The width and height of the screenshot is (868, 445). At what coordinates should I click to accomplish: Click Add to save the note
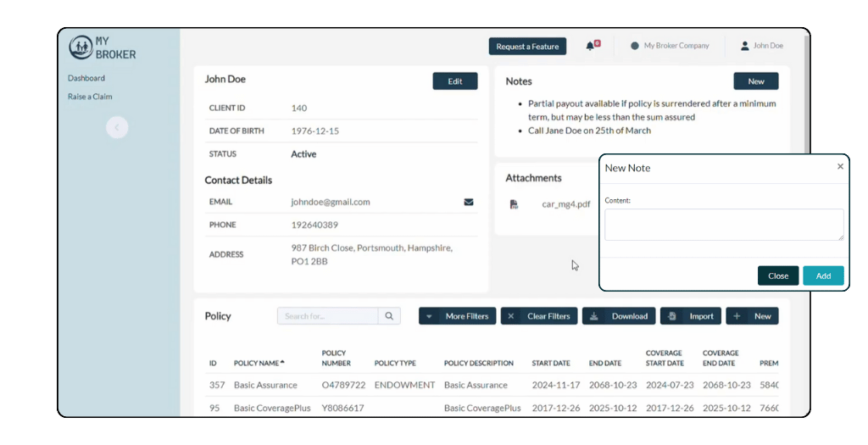[823, 275]
